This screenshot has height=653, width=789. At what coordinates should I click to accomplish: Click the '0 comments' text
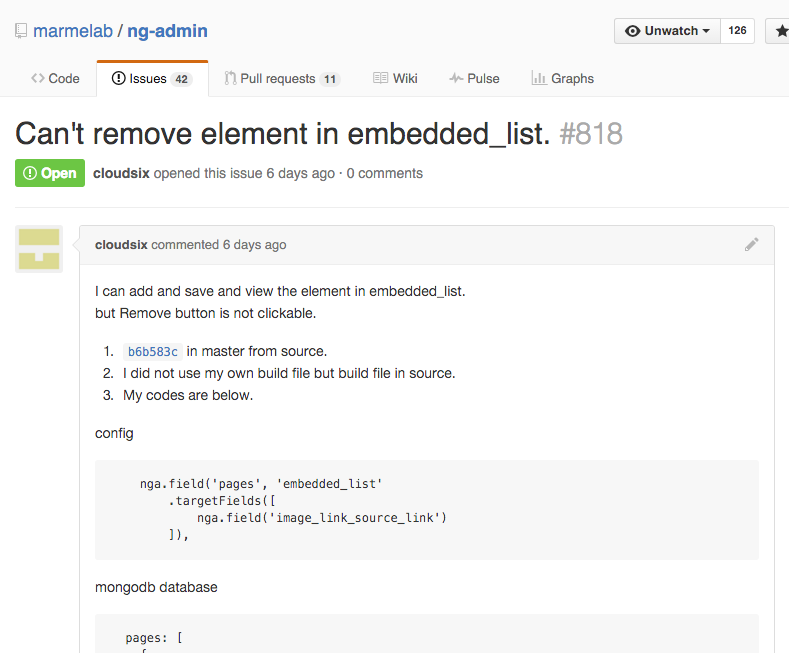[x=385, y=173]
